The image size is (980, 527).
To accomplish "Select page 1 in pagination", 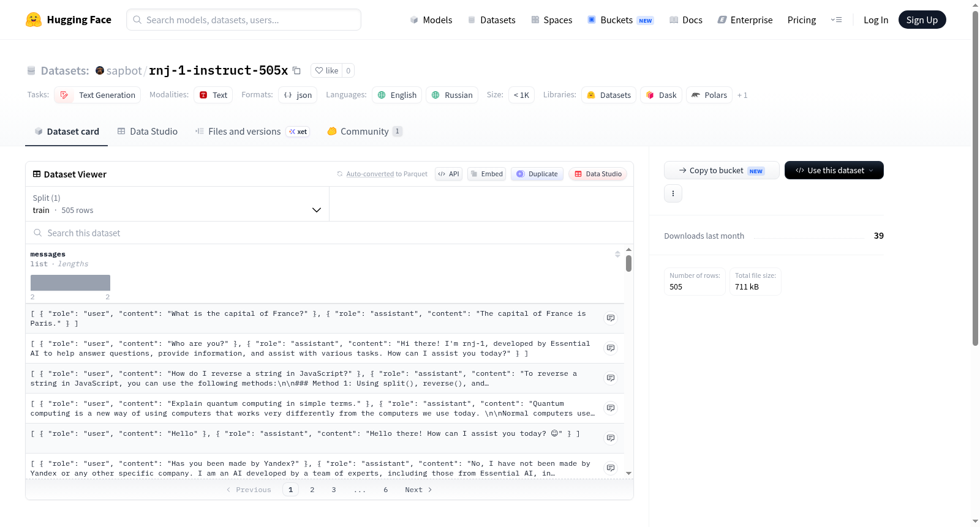I will pyautogui.click(x=290, y=490).
